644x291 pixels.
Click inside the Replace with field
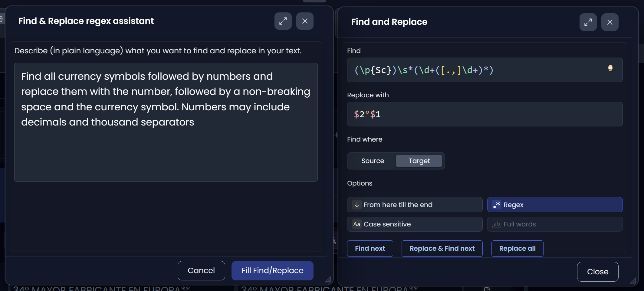484,114
